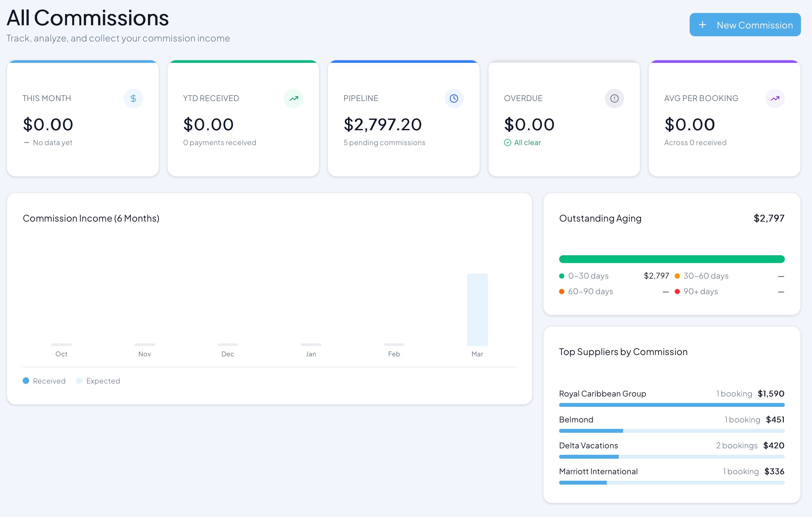
Task: Open Royal Caribbean Group supplier details
Action: (x=602, y=394)
